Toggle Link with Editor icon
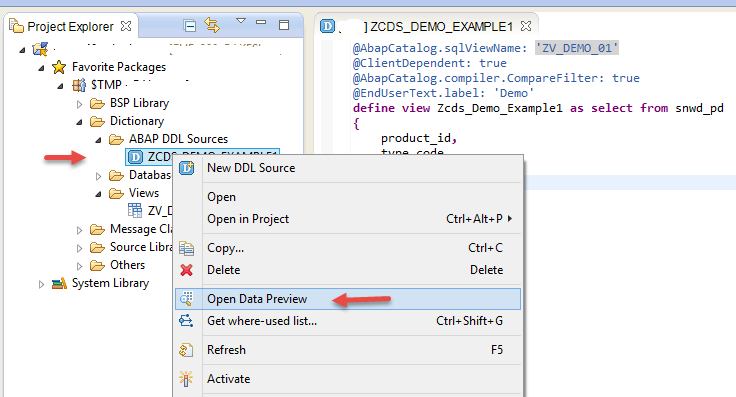 212,25
